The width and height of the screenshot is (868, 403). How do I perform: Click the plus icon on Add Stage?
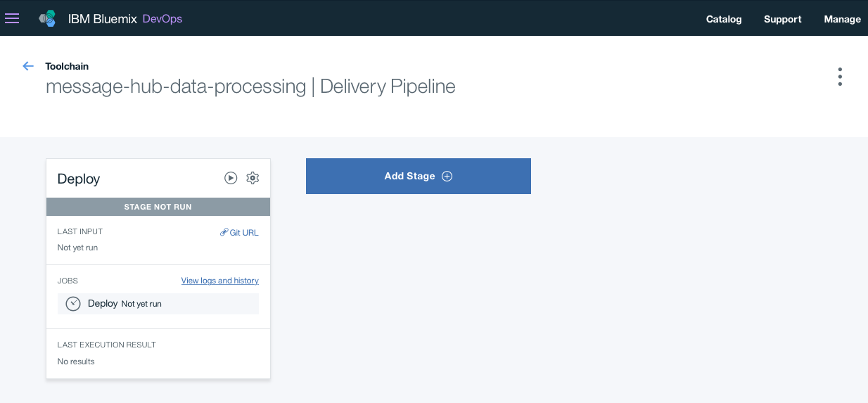(447, 176)
